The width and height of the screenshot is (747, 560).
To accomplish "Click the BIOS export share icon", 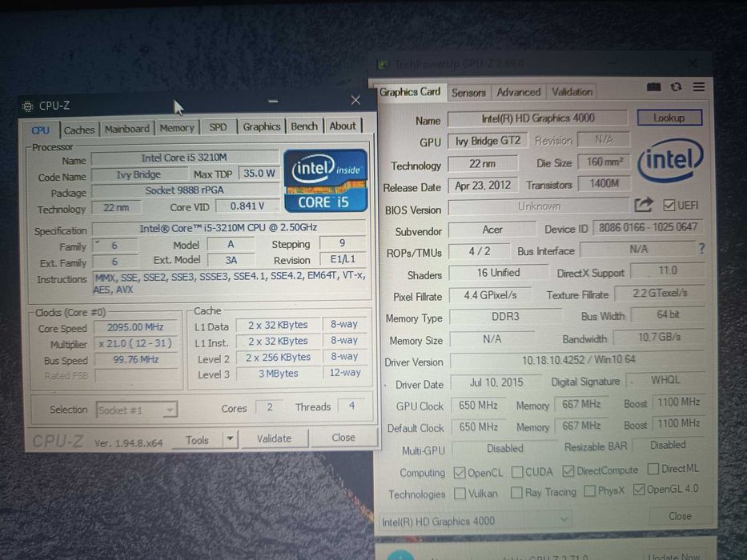I will (643, 206).
